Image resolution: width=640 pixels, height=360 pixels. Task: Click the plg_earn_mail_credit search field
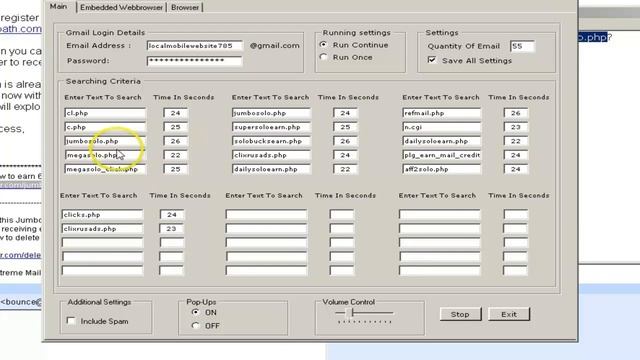pos(442,155)
